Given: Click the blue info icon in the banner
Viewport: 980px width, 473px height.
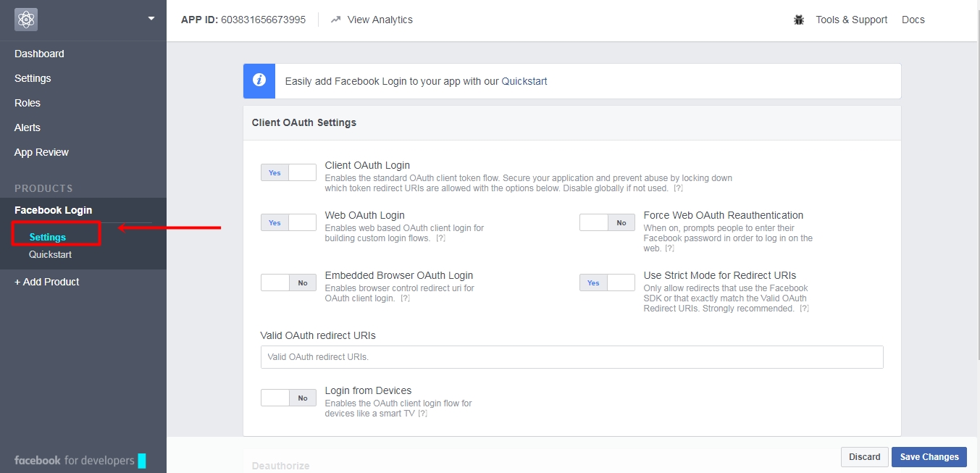Looking at the screenshot, I should point(259,81).
